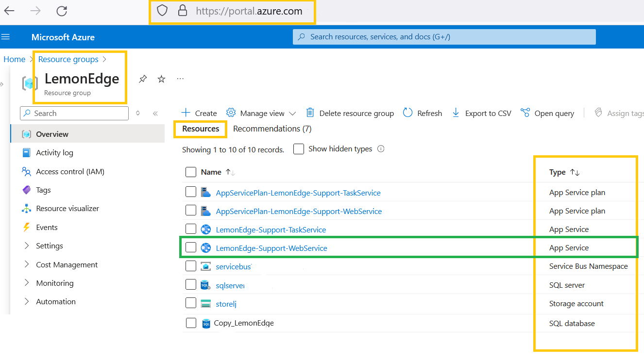
Task: Go to Home breadcrumb link
Action: coord(15,59)
